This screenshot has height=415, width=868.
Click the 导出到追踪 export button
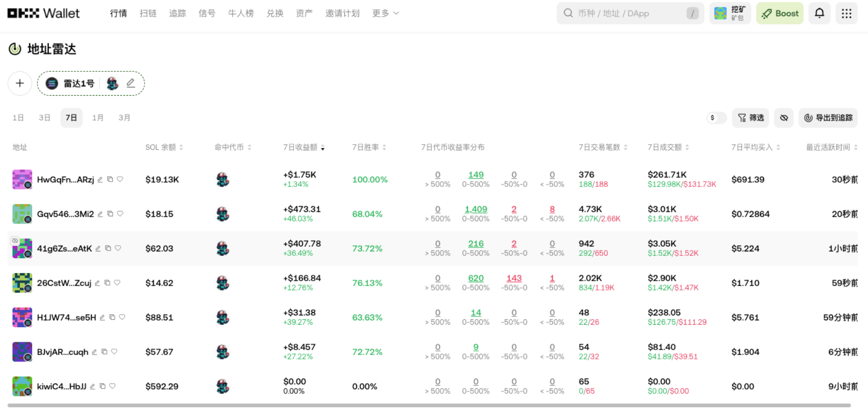coord(828,118)
